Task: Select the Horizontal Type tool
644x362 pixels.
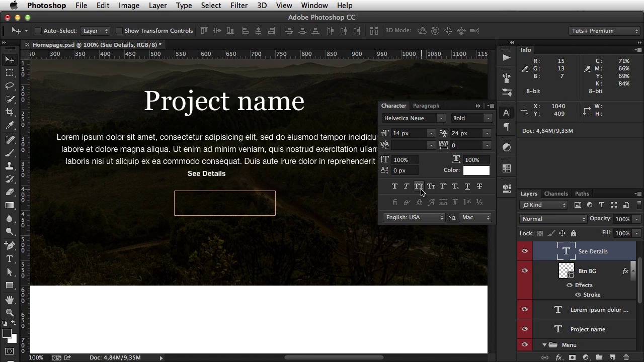Action: pyautogui.click(x=10, y=259)
